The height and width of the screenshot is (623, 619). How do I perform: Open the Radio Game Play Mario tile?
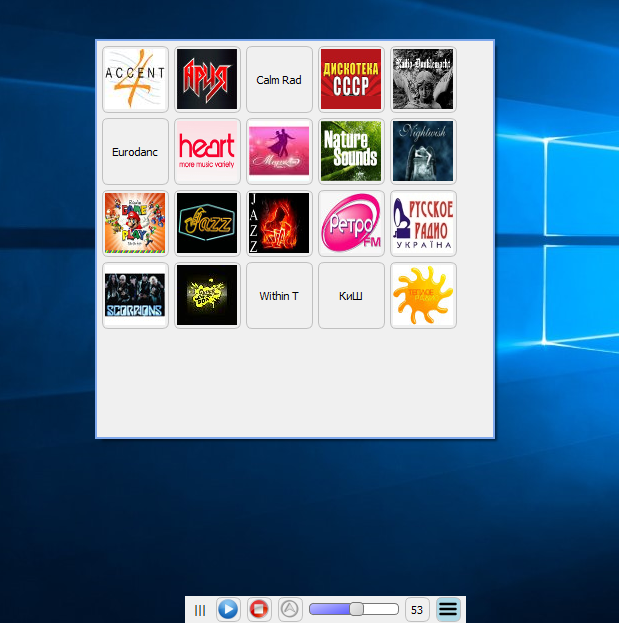pyautogui.click(x=135, y=223)
